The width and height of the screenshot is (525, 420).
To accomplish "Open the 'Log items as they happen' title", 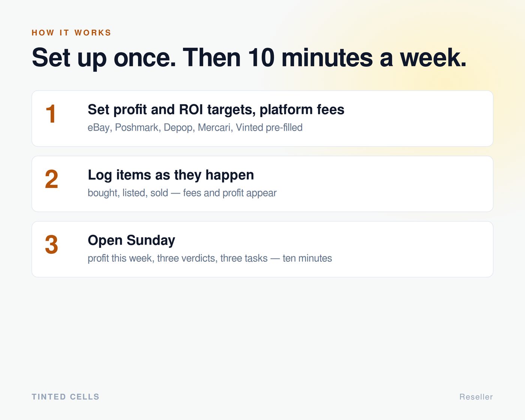I will (x=171, y=175).
